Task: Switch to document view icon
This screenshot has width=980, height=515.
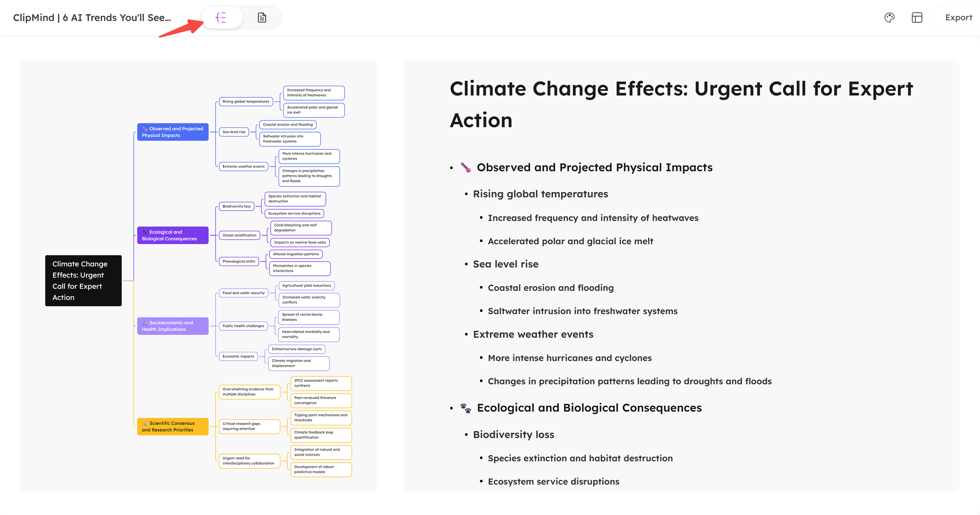Action: click(x=262, y=18)
